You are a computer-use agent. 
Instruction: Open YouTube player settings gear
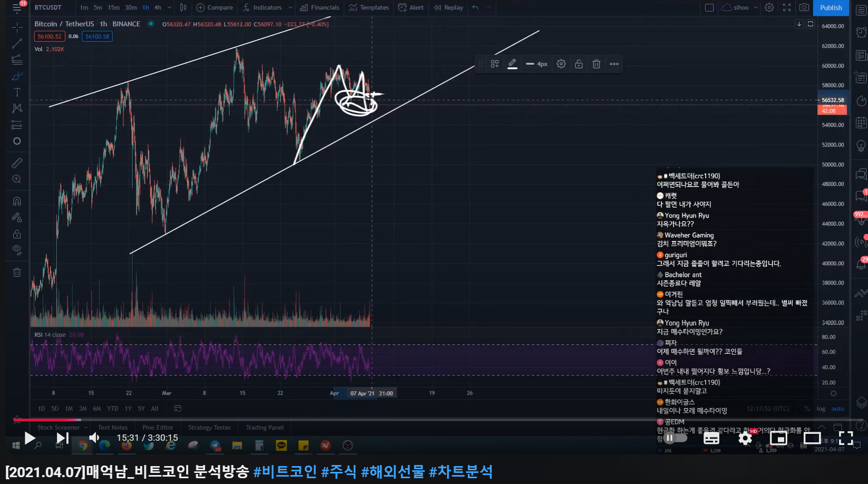point(745,438)
